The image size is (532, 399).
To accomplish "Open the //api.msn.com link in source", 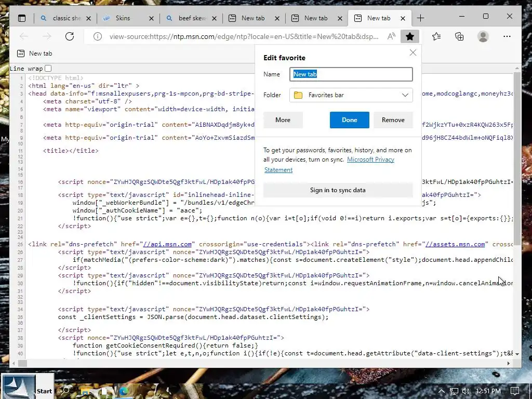I will coord(167,244).
